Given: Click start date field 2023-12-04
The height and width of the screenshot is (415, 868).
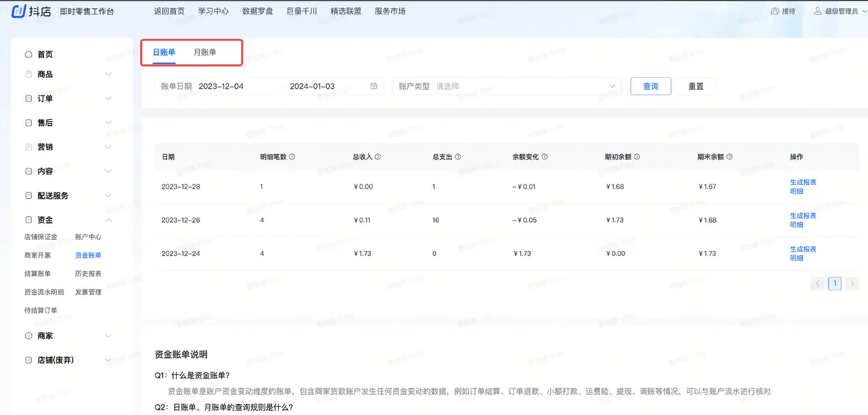Looking at the screenshot, I should [x=221, y=86].
